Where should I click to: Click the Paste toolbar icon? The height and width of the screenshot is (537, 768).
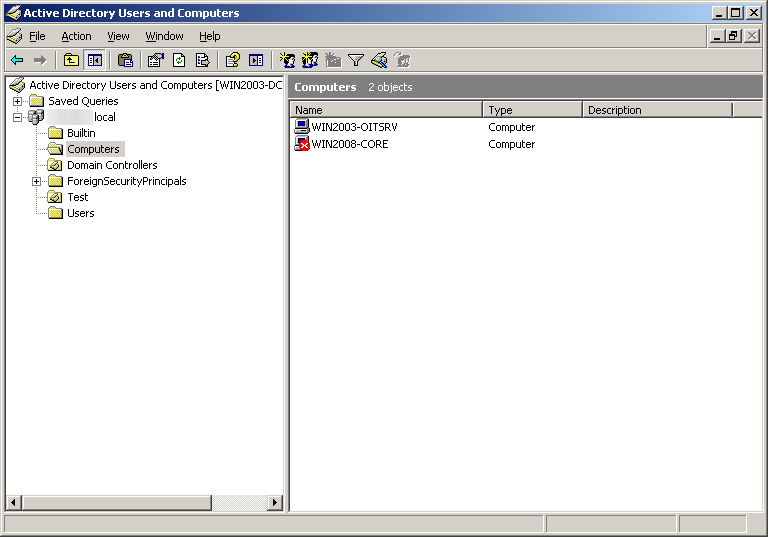click(125, 60)
